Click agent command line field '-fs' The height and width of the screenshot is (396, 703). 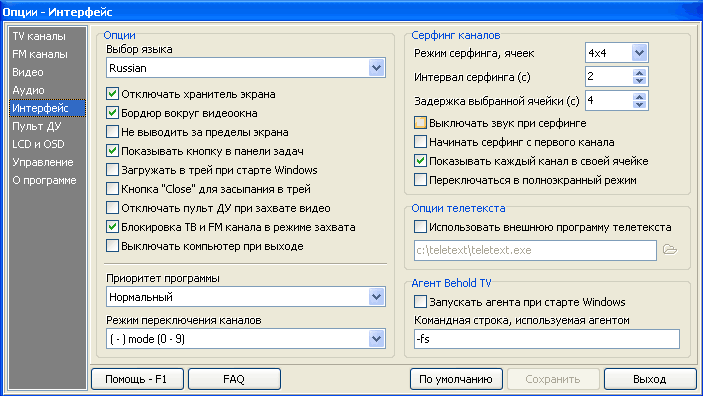pos(547,339)
